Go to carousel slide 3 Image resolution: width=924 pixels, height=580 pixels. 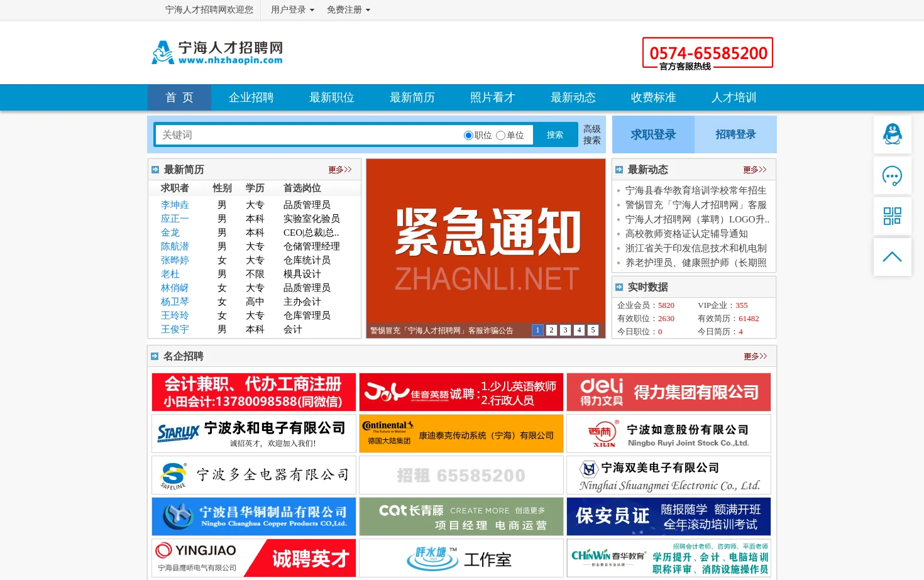[565, 330]
